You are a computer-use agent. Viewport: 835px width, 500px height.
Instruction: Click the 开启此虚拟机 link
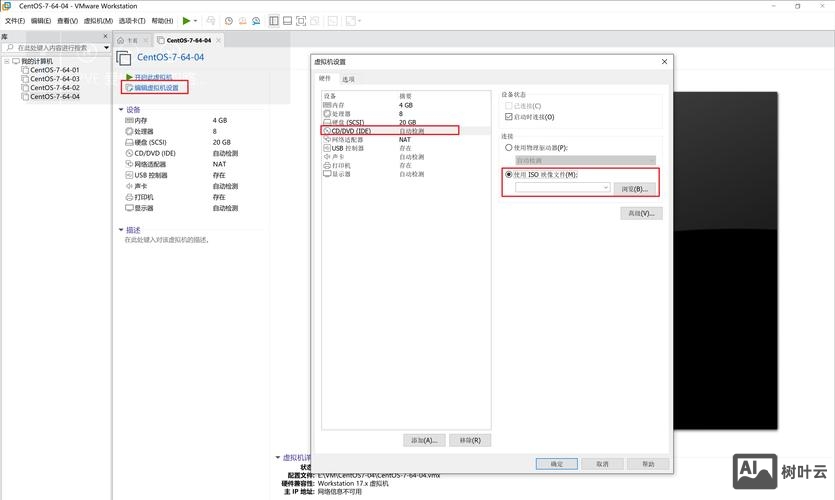153,77
